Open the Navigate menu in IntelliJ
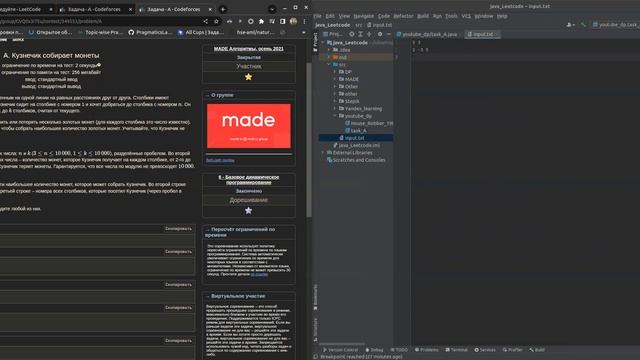 [363, 16]
